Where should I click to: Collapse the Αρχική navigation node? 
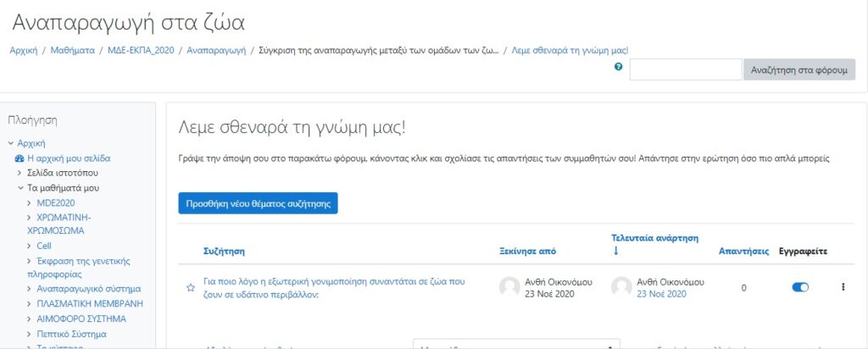[x=10, y=143]
